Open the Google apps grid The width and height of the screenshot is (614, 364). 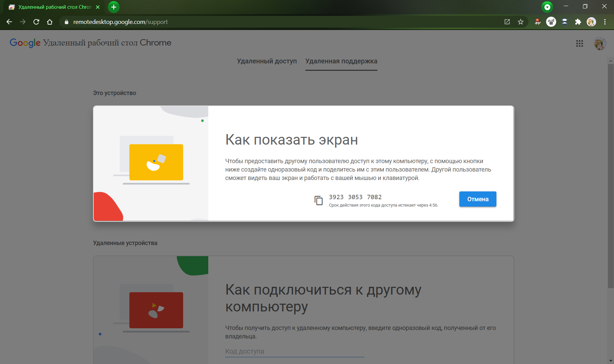point(579,43)
